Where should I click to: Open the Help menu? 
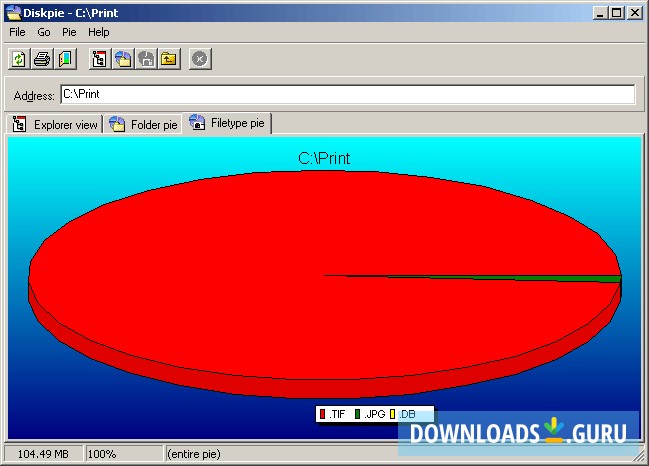(99, 32)
